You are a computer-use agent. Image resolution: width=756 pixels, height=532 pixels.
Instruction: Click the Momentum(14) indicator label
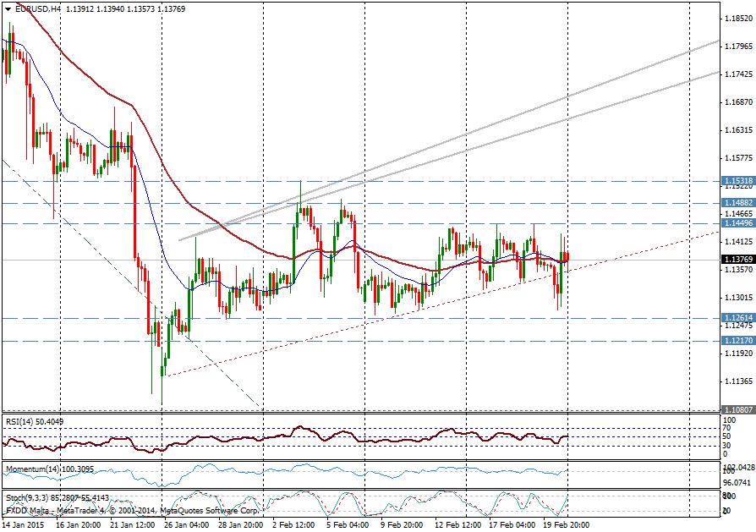point(32,468)
